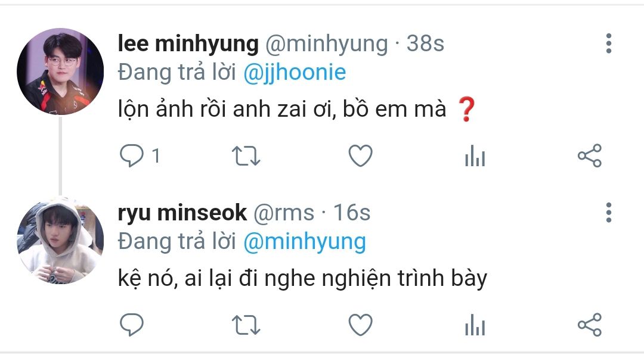Image resolution: width=644 pixels, height=355 pixels.
Task: Open lee minhyung's profile picture
Action: [60, 71]
